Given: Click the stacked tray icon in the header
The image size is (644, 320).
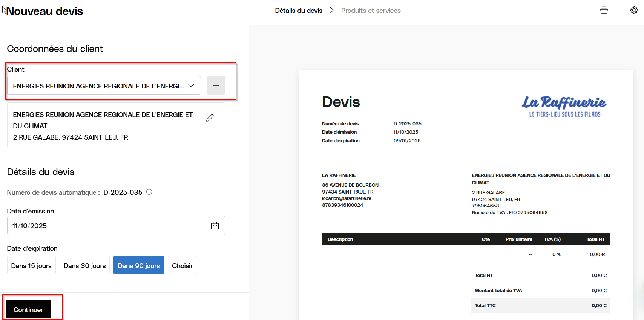Looking at the screenshot, I should pyautogui.click(x=604, y=10).
